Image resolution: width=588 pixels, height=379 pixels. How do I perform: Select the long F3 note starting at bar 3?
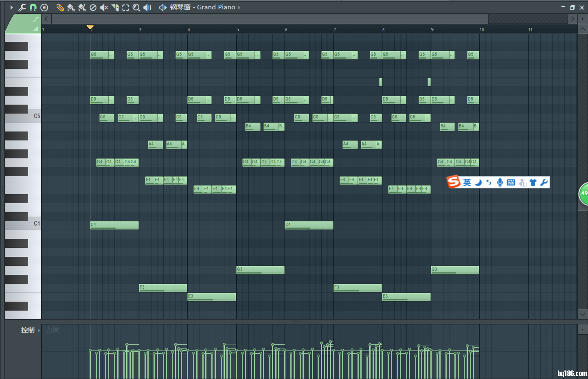pyautogui.click(x=163, y=288)
